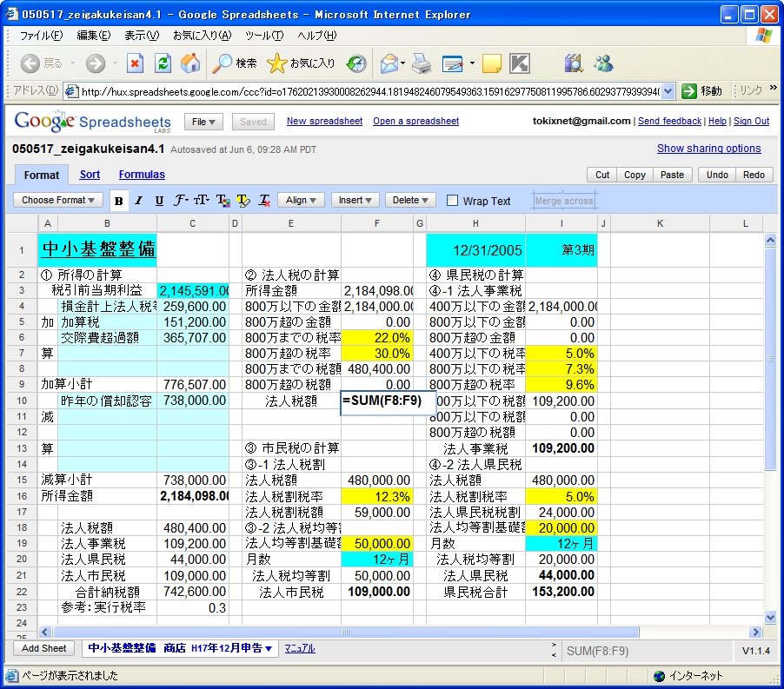Expand the address bar URL history dropdown

(668, 91)
